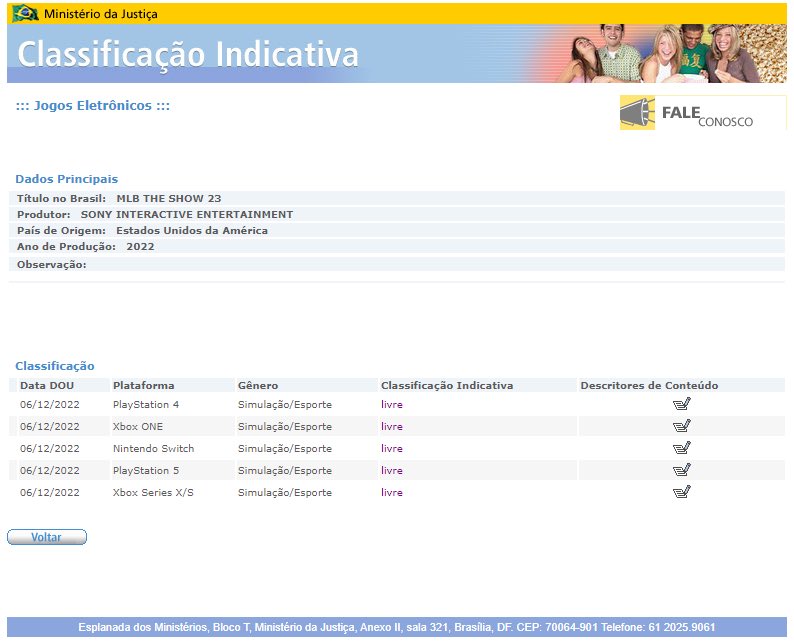Open content descriptors for PlayStation 4 row
Viewport: 794px width, 644px height.
pyautogui.click(x=682, y=404)
